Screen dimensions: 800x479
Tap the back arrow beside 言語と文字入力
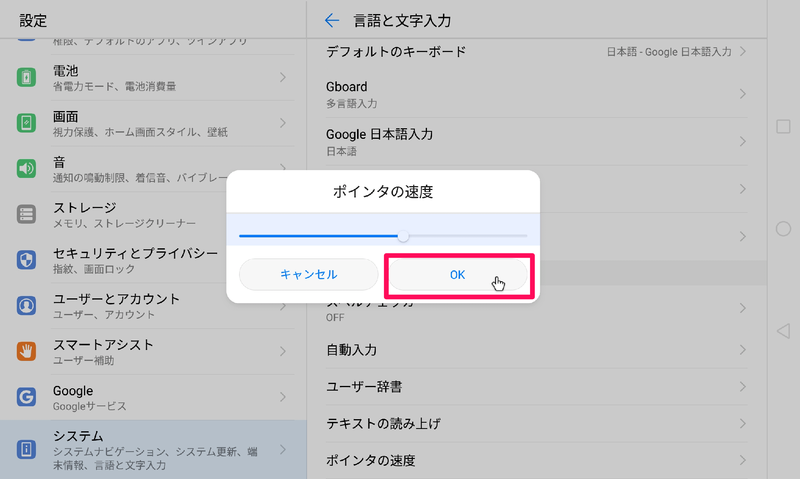coord(332,20)
